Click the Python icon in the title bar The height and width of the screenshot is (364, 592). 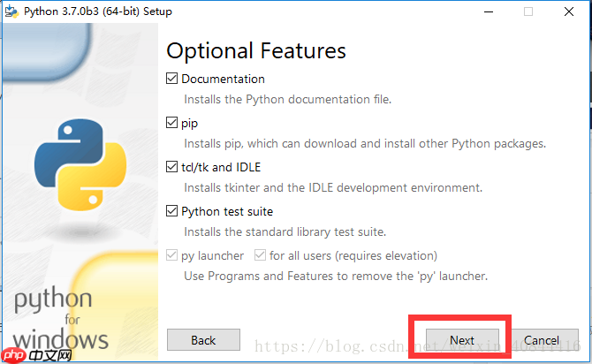[x=13, y=11]
